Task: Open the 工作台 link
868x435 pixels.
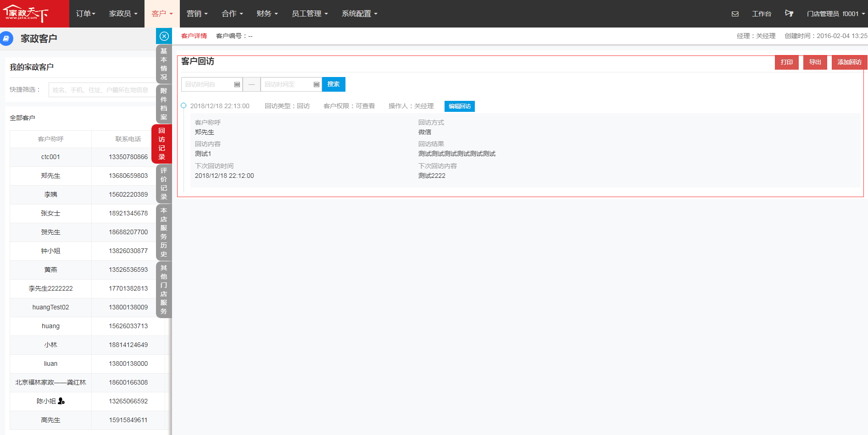Action: click(762, 14)
